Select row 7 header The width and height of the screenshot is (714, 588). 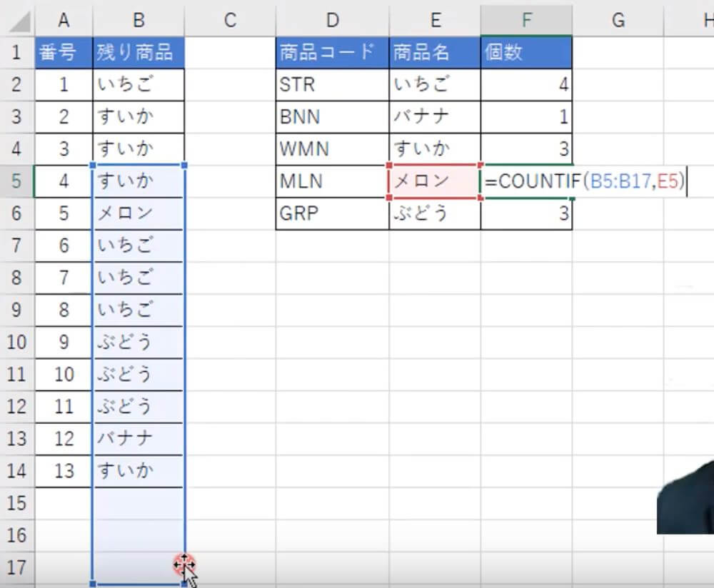click(x=17, y=245)
